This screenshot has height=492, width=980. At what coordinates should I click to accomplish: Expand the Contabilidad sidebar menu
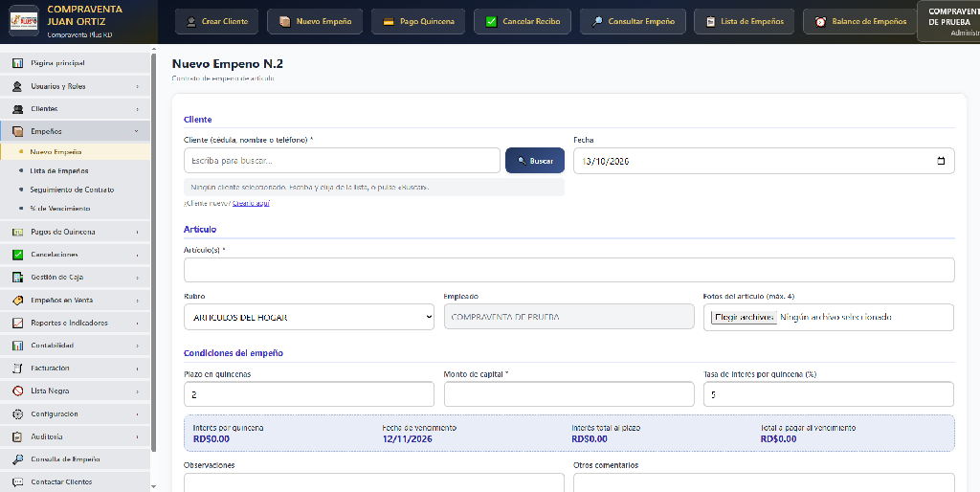[75, 346]
